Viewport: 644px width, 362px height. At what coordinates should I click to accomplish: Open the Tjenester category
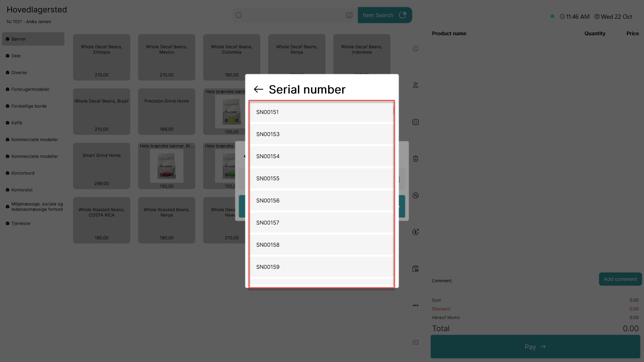(x=33, y=223)
